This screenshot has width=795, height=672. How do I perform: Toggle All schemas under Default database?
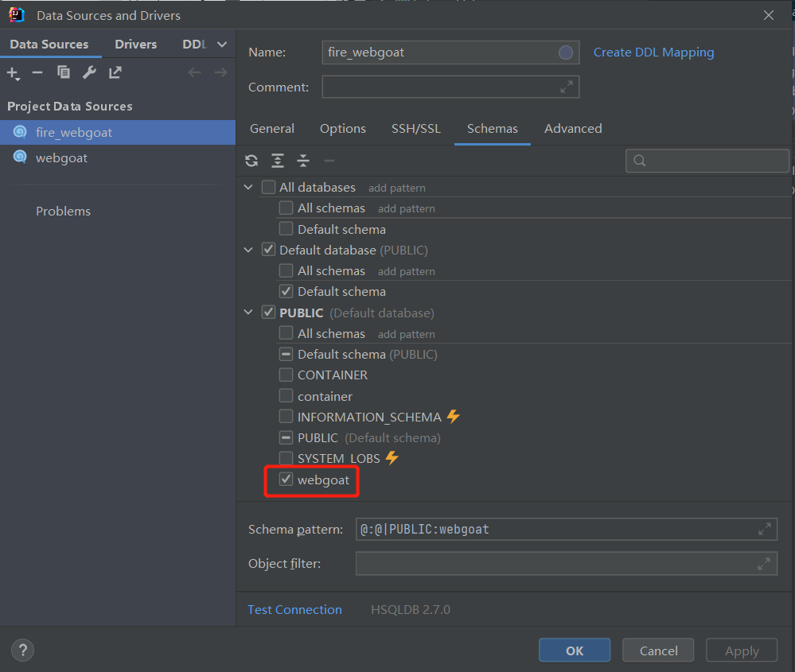[x=286, y=270]
